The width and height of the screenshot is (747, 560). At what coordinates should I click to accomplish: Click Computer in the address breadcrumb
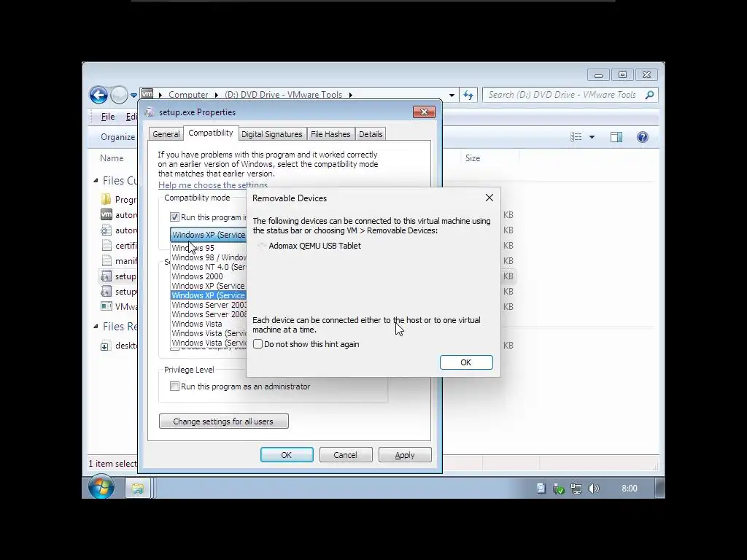(x=188, y=95)
